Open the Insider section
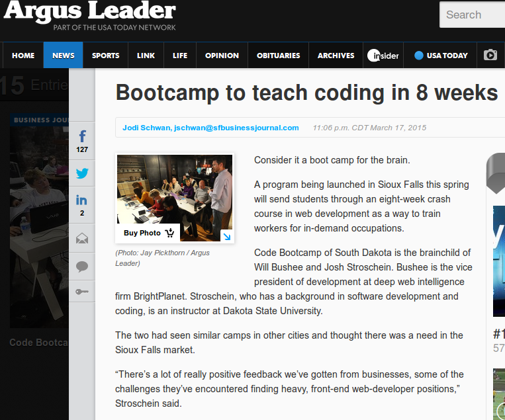Image resolution: width=505 pixels, height=420 pixels. (x=383, y=56)
